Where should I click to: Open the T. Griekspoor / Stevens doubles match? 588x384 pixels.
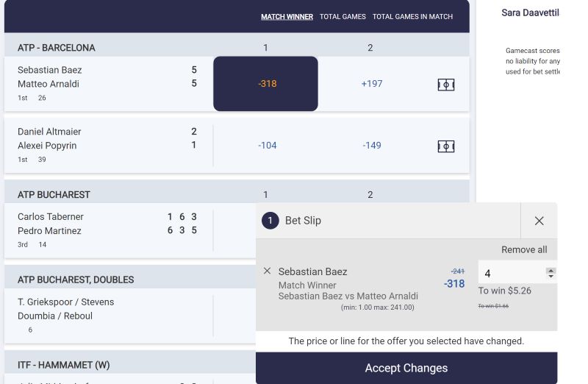[x=108, y=316]
